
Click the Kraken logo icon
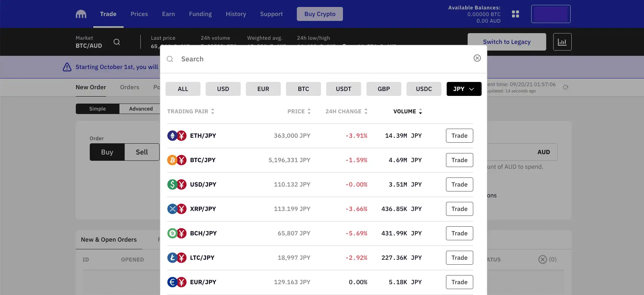click(81, 14)
